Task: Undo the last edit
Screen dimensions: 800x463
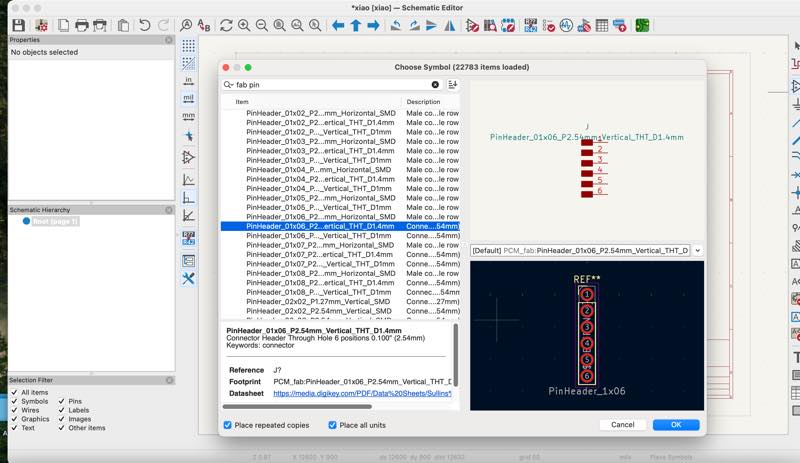Action: pyautogui.click(x=145, y=25)
